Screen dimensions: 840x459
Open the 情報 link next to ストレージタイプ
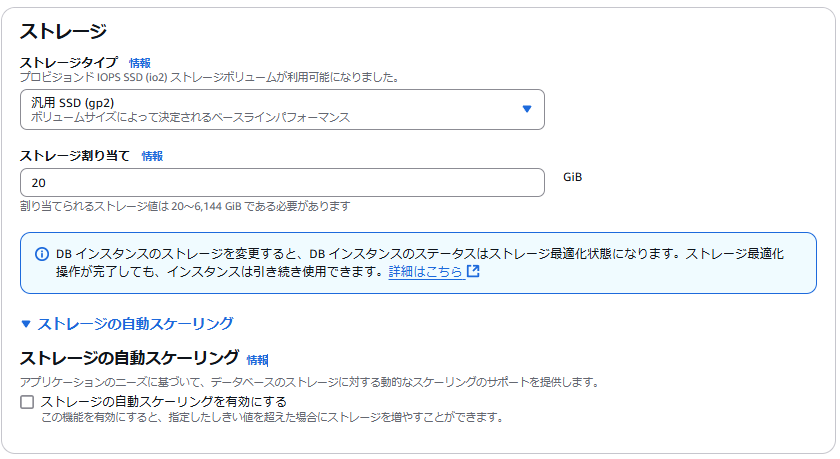pos(140,63)
